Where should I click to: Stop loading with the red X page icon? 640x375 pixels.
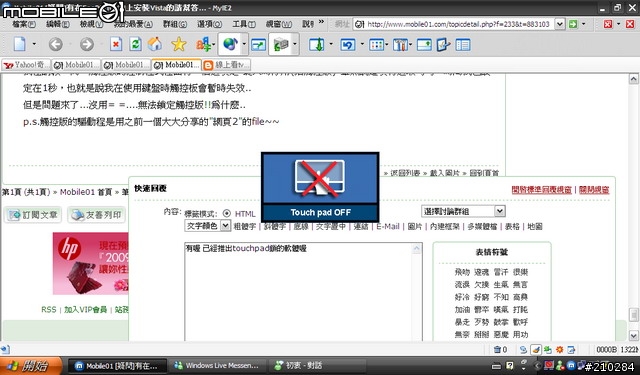point(116,44)
